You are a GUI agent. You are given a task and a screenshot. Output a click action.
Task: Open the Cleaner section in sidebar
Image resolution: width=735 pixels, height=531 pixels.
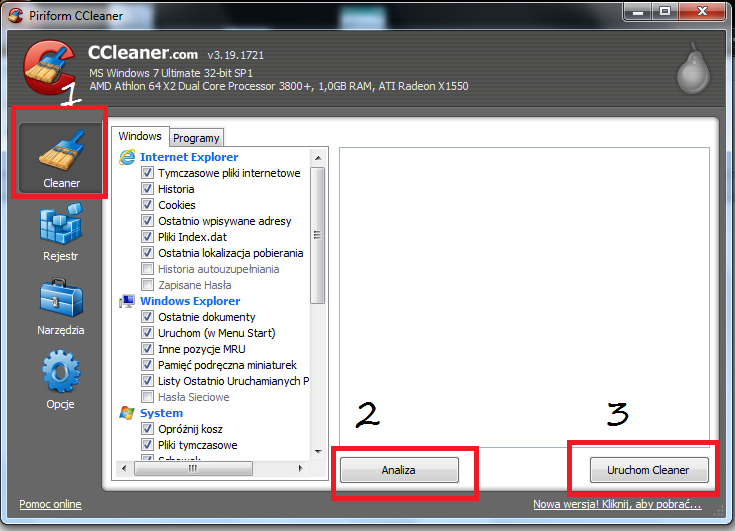[61, 158]
